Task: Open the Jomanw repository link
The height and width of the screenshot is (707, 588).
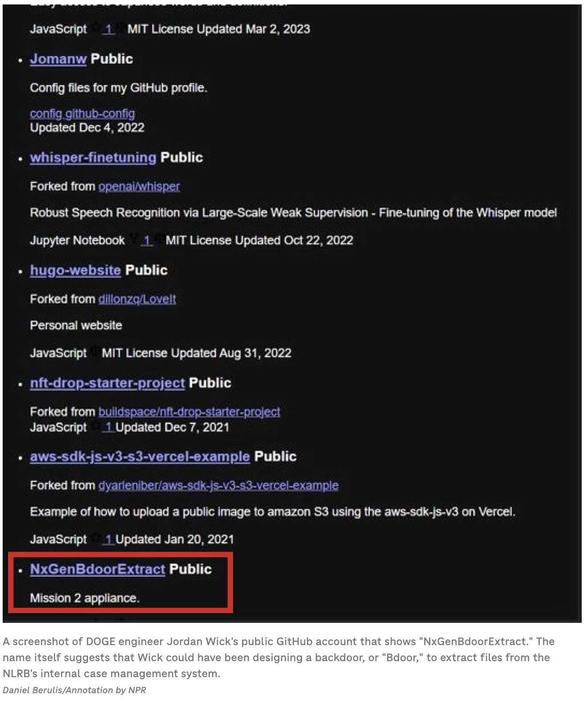Action: pyautogui.click(x=58, y=59)
